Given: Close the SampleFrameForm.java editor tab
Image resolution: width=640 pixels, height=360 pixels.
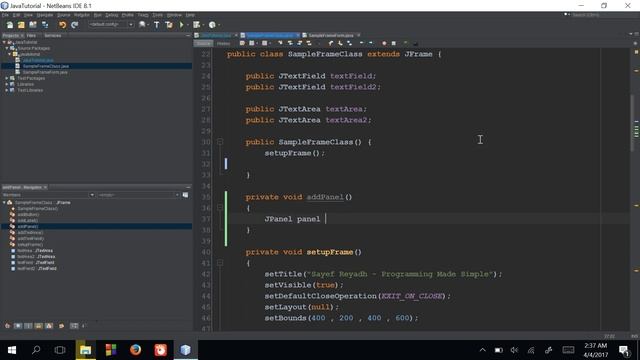Looking at the screenshot, I should (359, 35).
